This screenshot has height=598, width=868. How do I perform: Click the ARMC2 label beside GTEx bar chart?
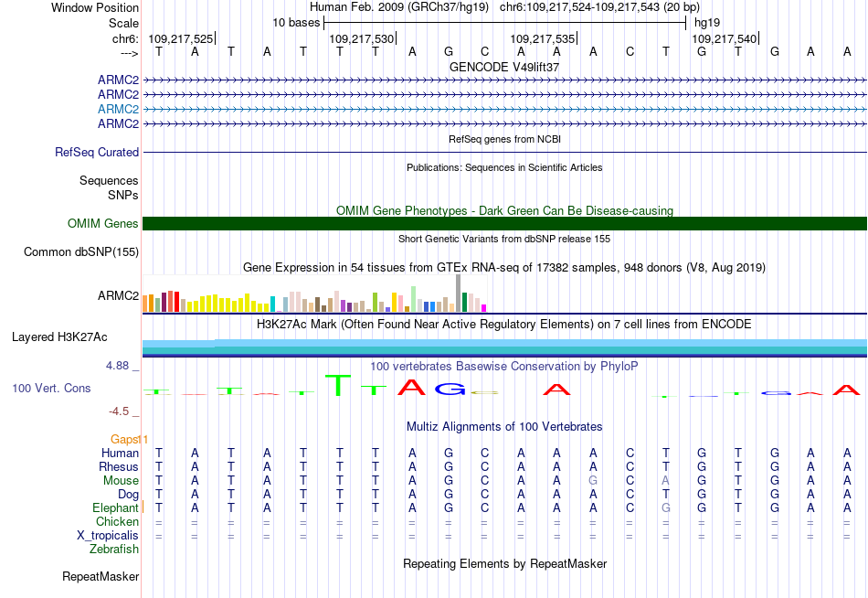[118, 295]
